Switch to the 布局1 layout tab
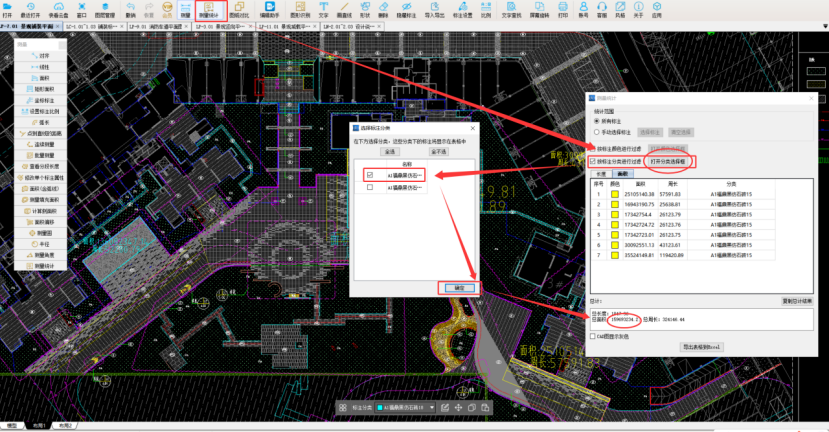This screenshot has height=432, width=829. click(36, 426)
